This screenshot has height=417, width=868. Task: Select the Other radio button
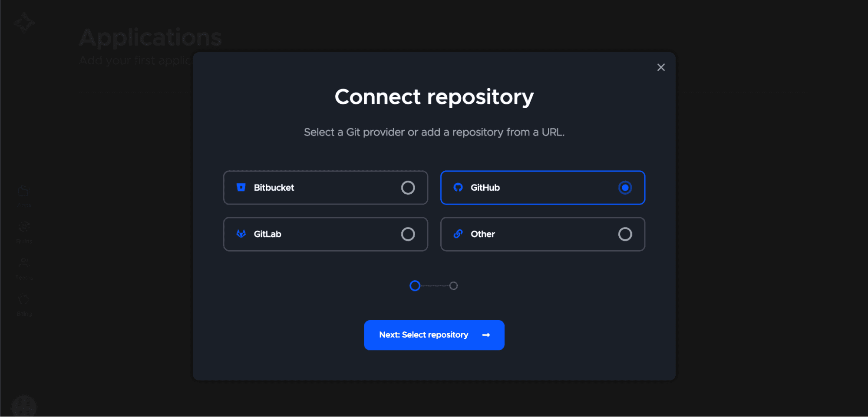[625, 234]
